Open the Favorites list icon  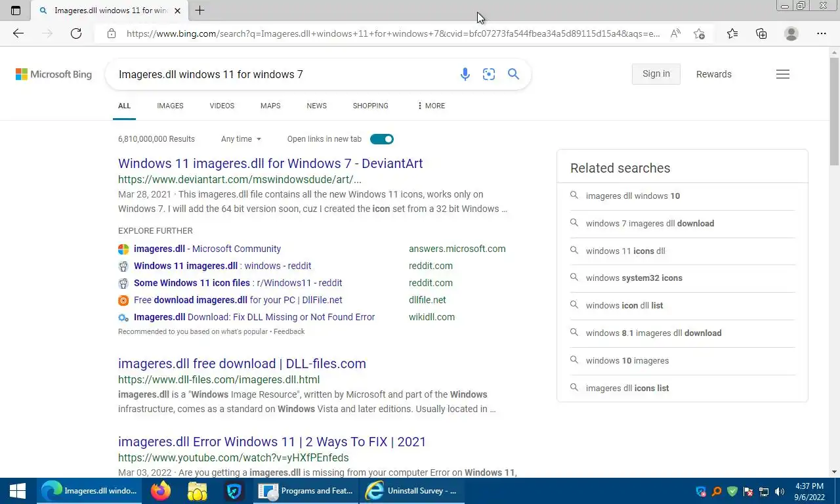coord(732,33)
